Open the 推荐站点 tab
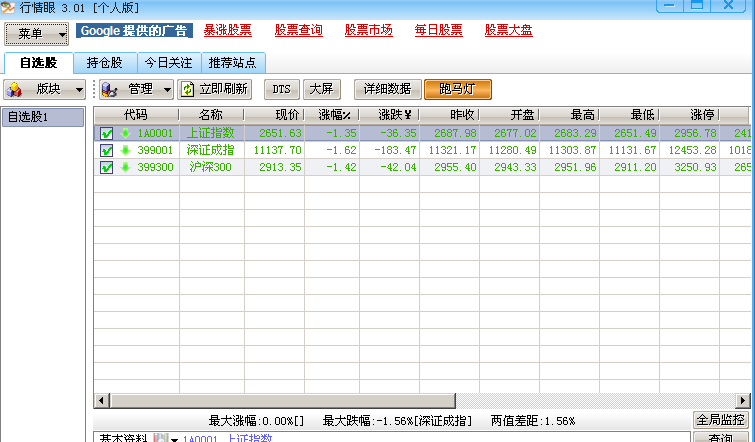Screen dimensions: 755x442 233,63
